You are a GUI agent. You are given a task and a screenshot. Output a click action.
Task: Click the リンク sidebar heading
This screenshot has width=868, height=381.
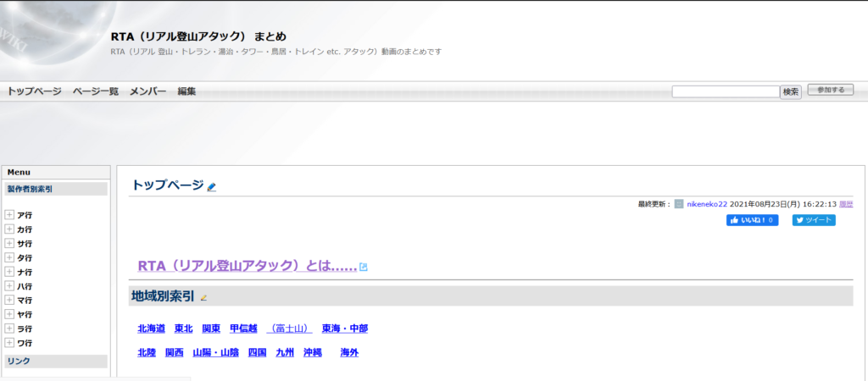(x=19, y=361)
